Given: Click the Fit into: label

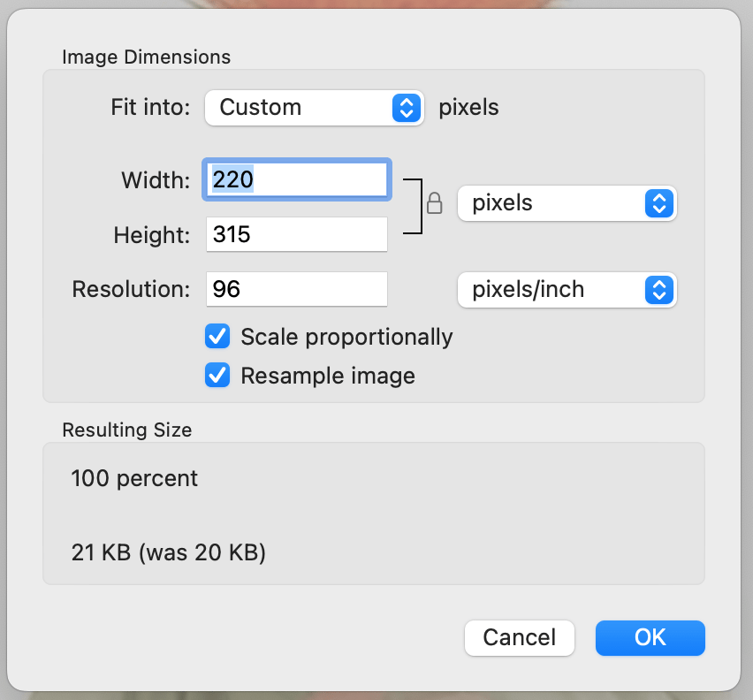Looking at the screenshot, I should click(150, 108).
